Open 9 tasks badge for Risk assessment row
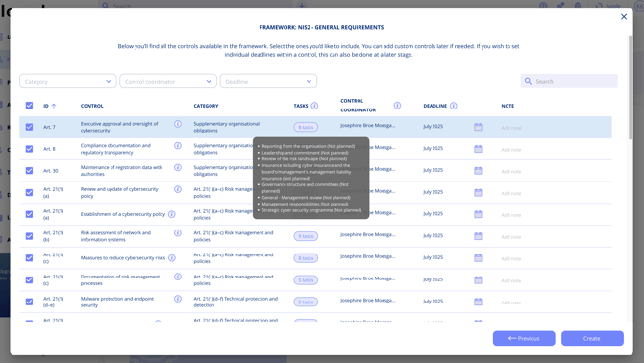The height and width of the screenshot is (363, 644). tap(306, 236)
